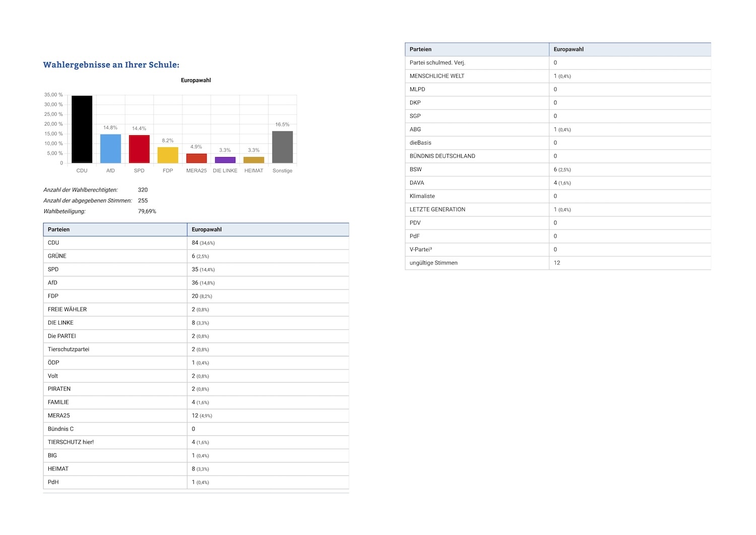Screen dimensions: 756x535
Task: Select the gray Sonstige chart bar
Action: pos(282,147)
